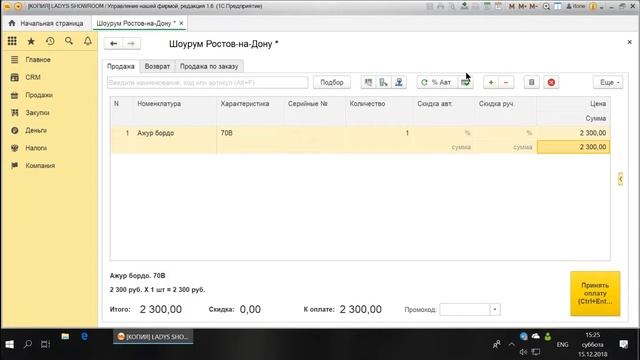Viewport: 640px width, 360px height.
Task: Click the gray icon left of red cancel
Action: [x=531, y=82]
